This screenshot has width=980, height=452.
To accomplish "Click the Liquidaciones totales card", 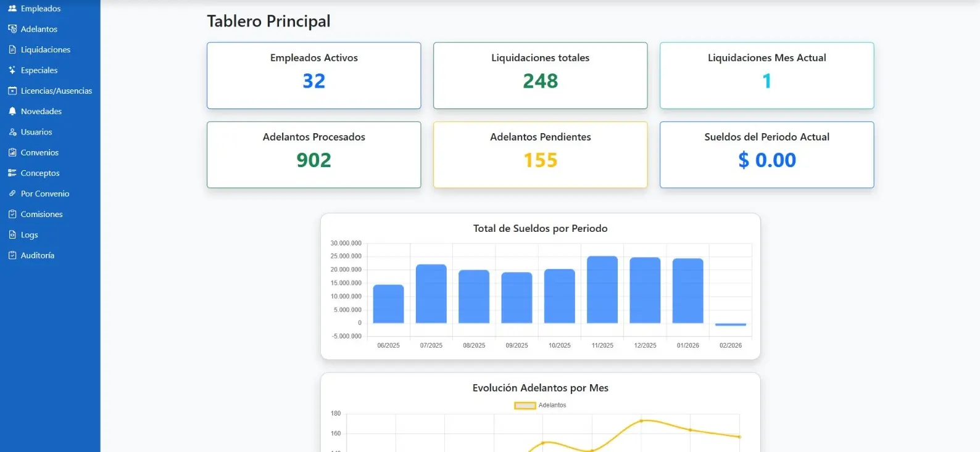I will (540, 75).
